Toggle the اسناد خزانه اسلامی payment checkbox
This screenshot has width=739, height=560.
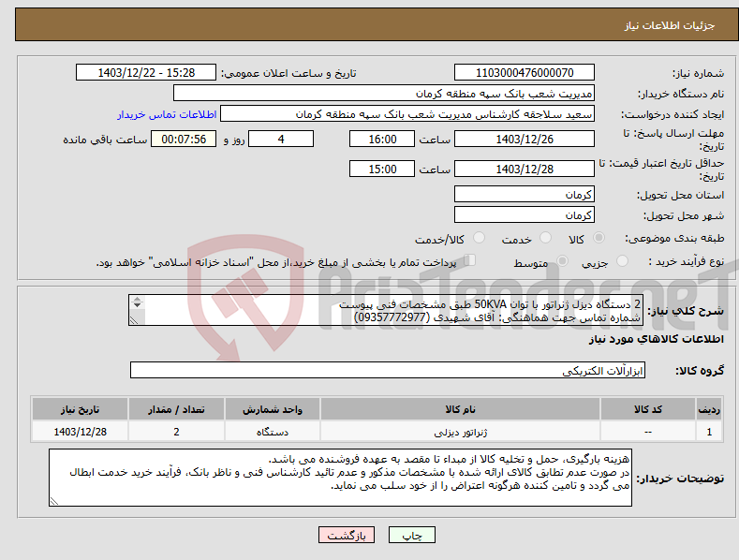point(470,259)
